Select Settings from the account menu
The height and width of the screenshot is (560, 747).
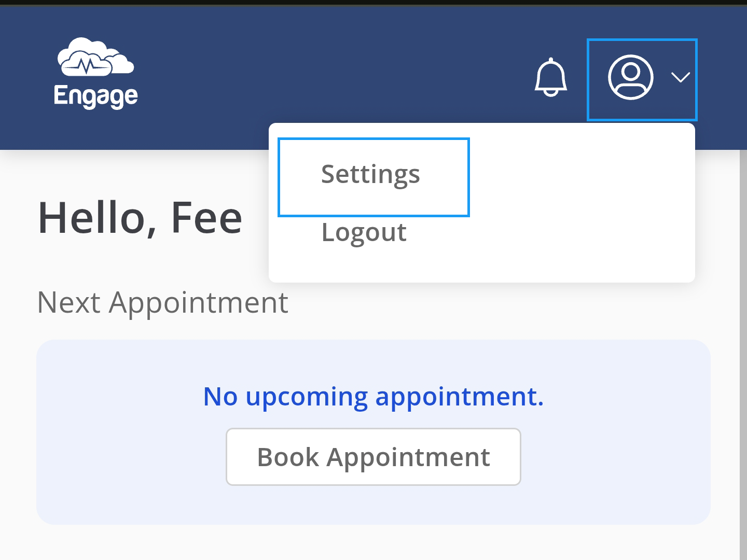[x=370, y=175]
